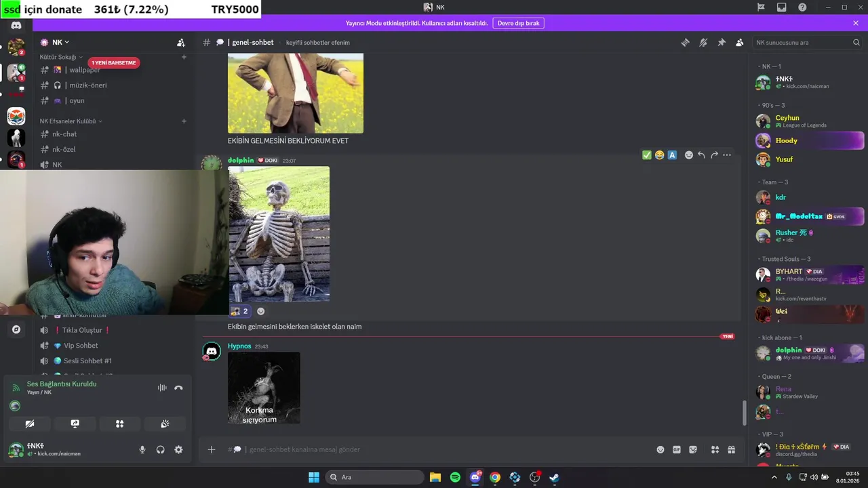Add channel plus next to NK Efsaneler Kulübü
This screenshot has width=868, height=488.
tap(184, 121)
